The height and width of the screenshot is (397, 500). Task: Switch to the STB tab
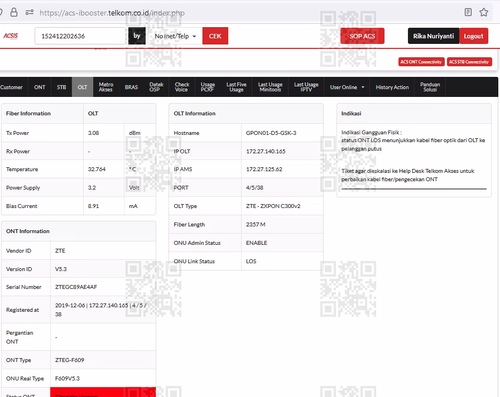click(61, 87)
